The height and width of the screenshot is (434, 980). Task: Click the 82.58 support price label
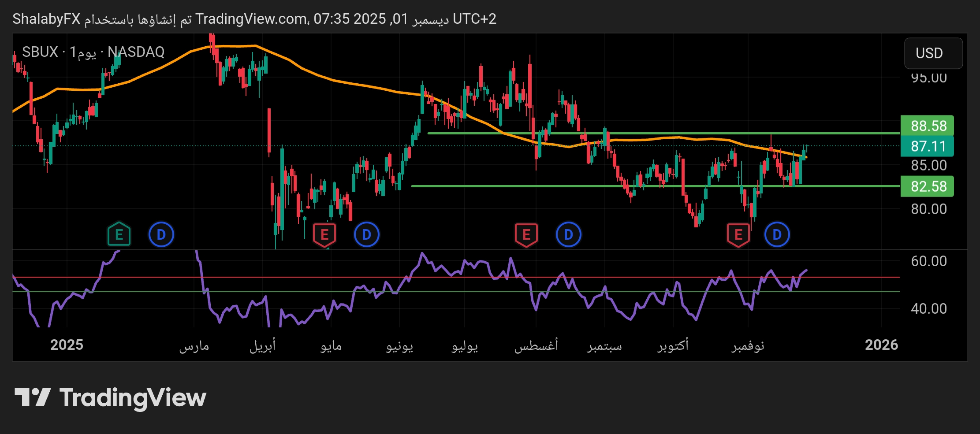click(x=928, y=186)
